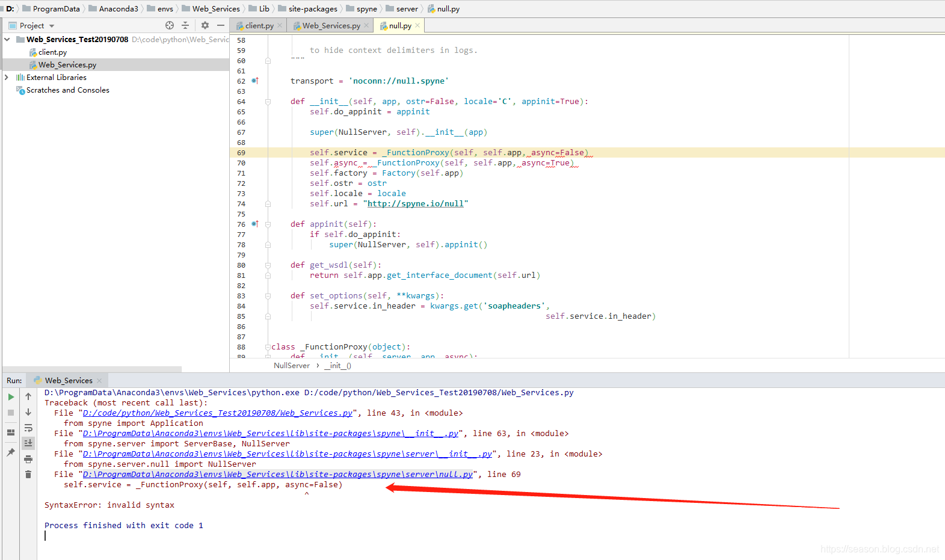
Task: Pin the Run tab
Action: tap(11, 452)
